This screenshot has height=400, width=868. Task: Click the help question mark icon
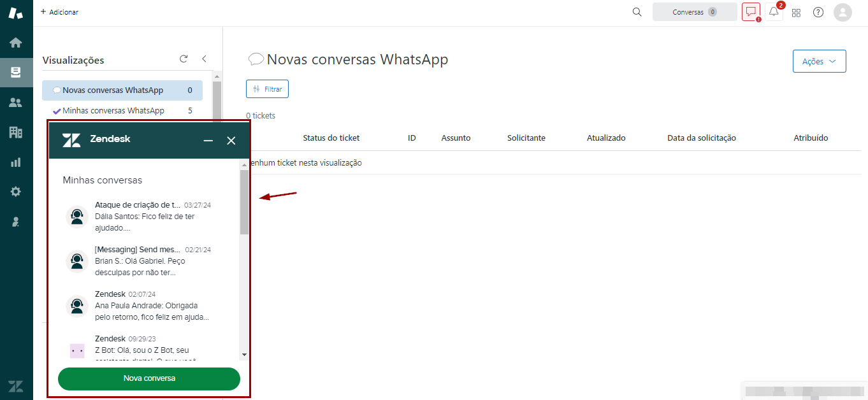(818, 12)
